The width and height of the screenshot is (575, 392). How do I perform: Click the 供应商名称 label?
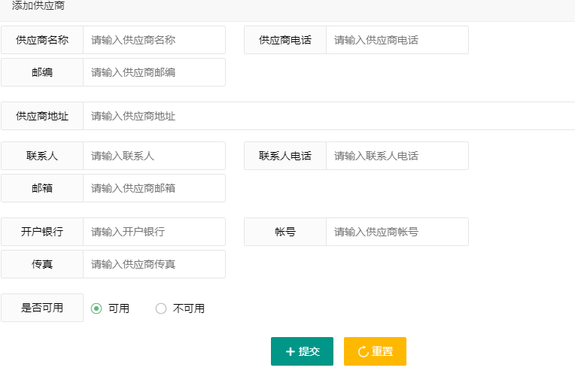pyautogui.click(x=42, y=40)
